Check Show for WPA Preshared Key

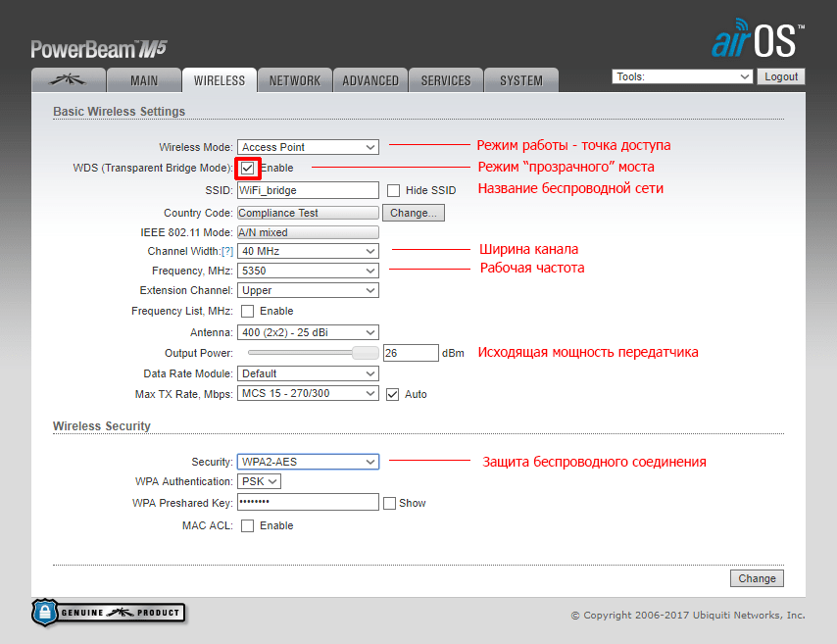(390, 503)
